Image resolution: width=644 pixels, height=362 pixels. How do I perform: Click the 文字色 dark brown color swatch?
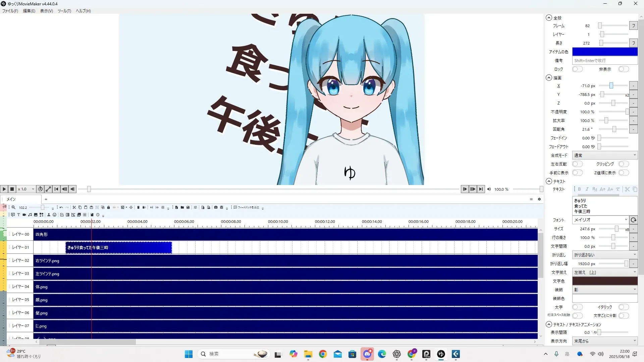[604, 281]
